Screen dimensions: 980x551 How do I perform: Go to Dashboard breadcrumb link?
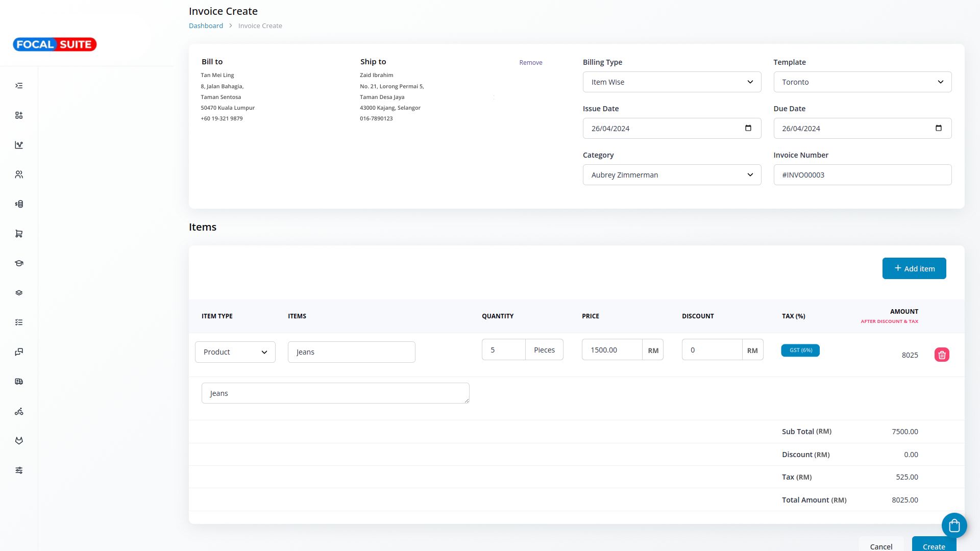206,26
